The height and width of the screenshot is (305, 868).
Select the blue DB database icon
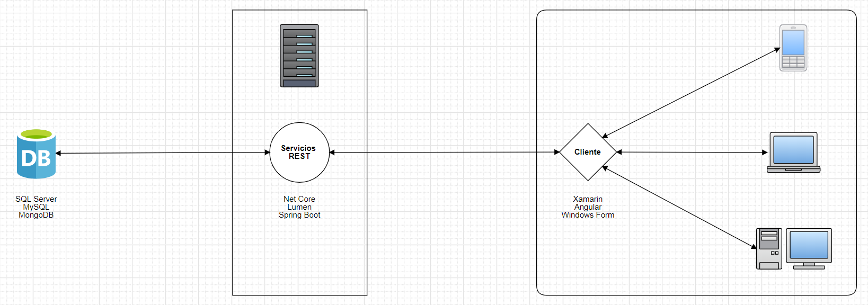point(36,154)
